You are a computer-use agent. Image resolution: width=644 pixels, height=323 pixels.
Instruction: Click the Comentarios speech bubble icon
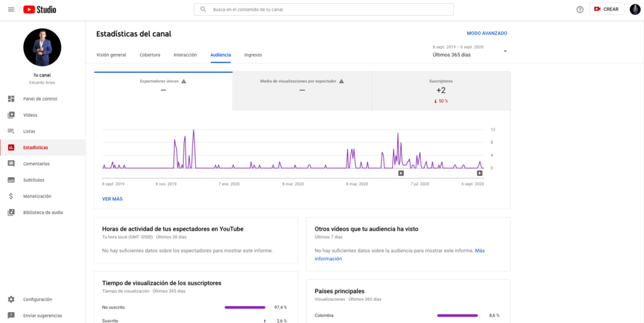pos(11,164)
